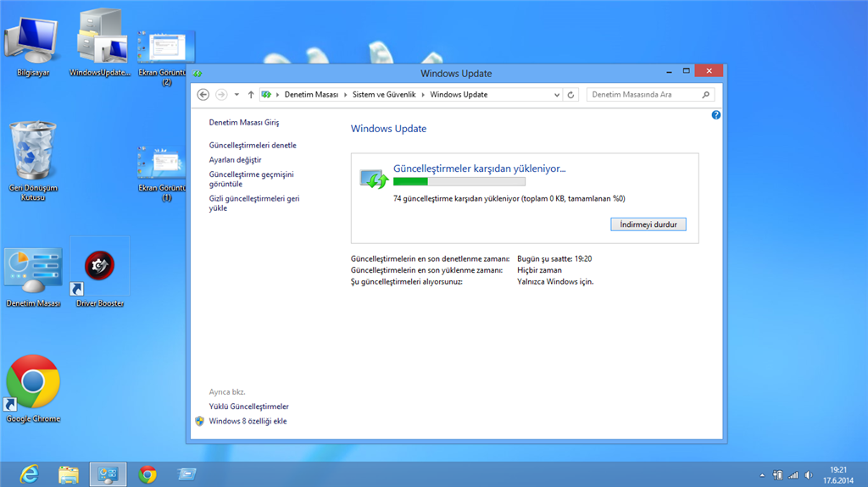Click the Control Panel taskbar button
Screen dimensions: 868x487
click(108, 474)
